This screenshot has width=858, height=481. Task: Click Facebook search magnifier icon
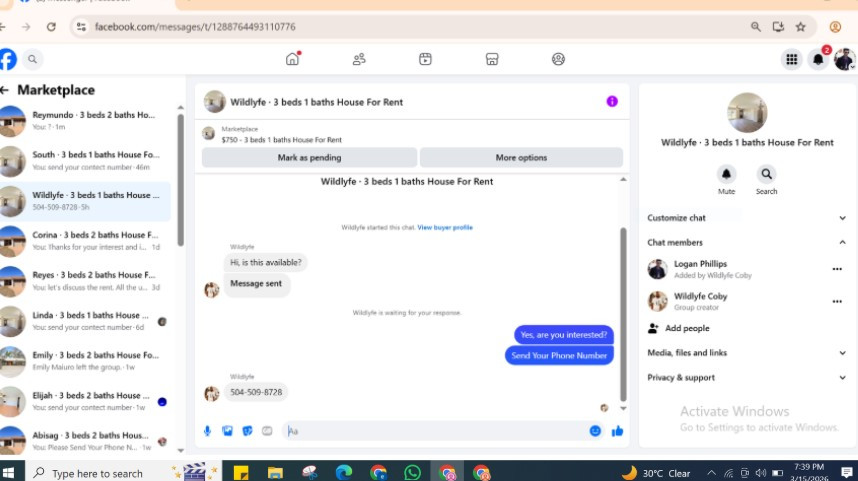(32, 59)
